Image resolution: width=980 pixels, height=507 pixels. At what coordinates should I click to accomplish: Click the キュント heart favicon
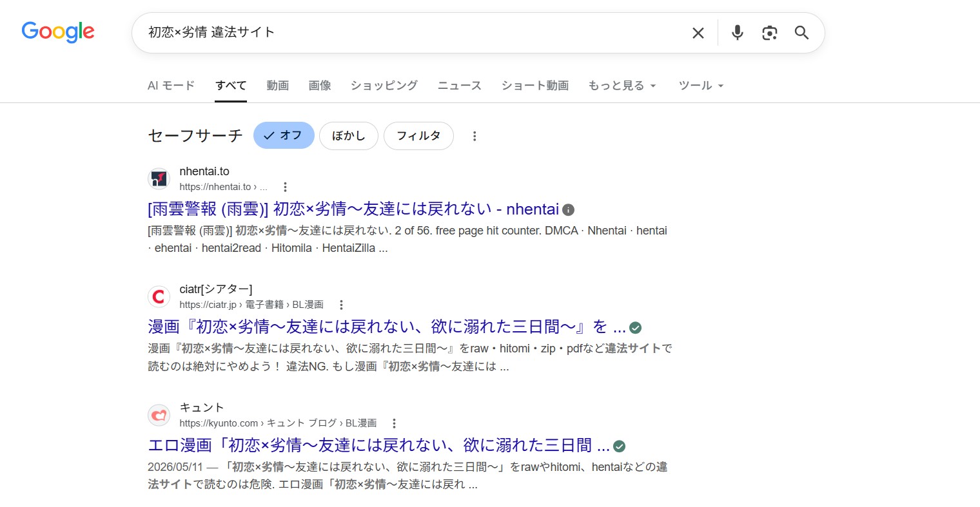[x=159, y=415]
